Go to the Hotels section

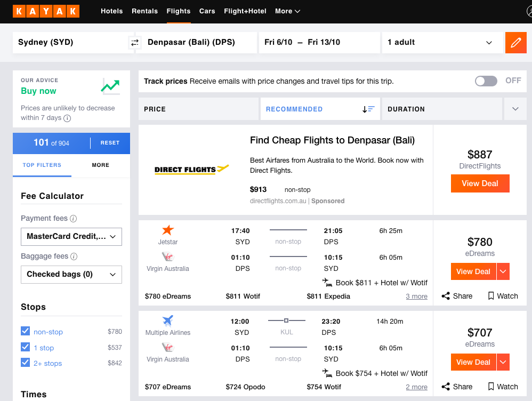111,11
